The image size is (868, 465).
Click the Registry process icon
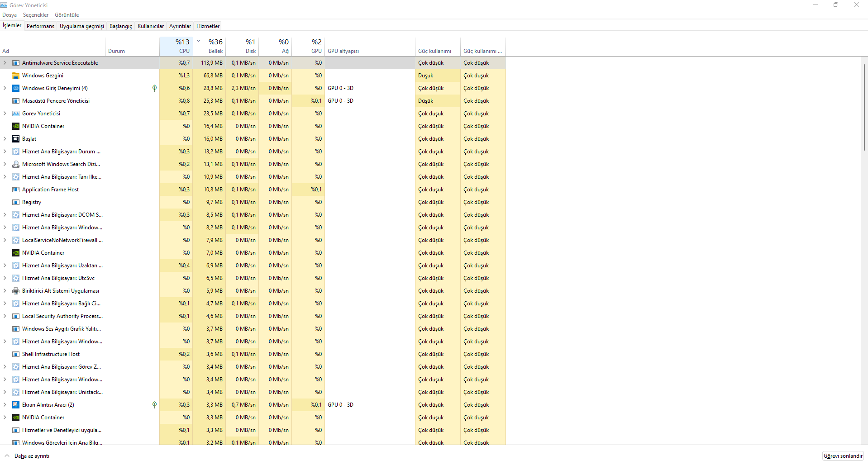16,202
